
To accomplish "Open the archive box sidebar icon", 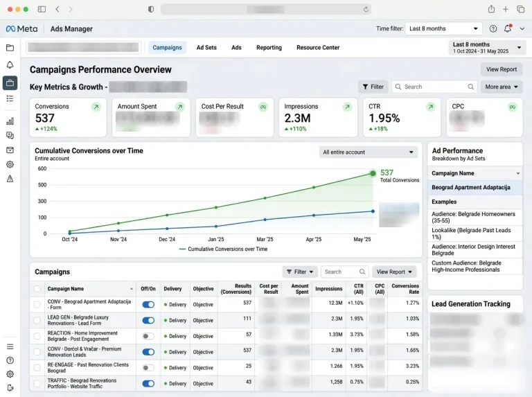I will click(10, 150).
